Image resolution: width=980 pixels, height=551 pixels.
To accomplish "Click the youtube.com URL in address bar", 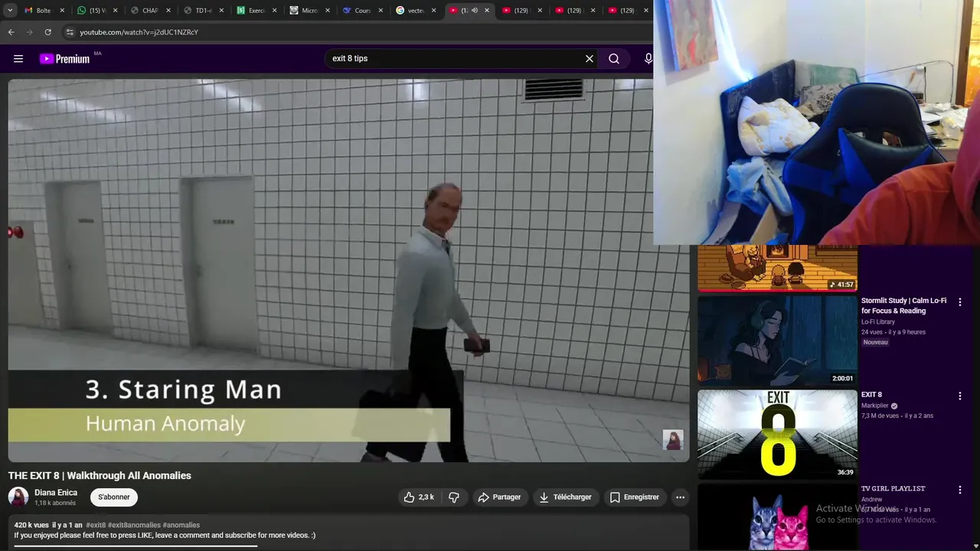I will click(x=139, y=32).
